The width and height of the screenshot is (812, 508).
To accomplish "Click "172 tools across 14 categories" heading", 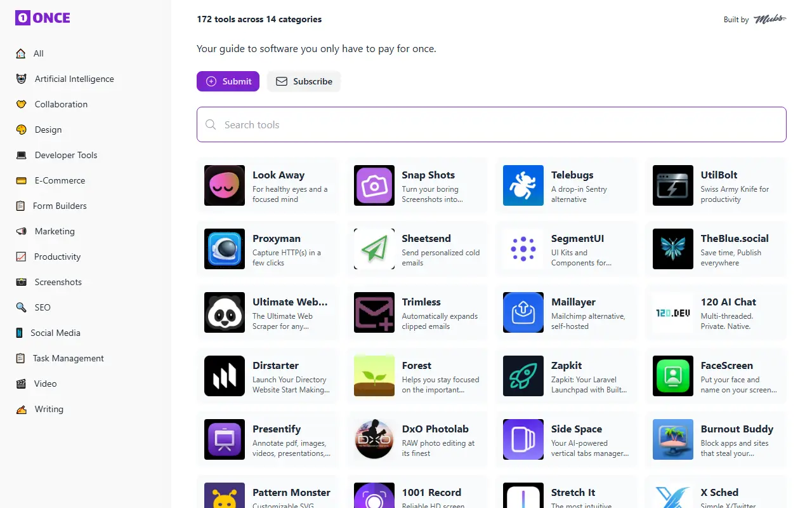I will [x=259, y=19].
